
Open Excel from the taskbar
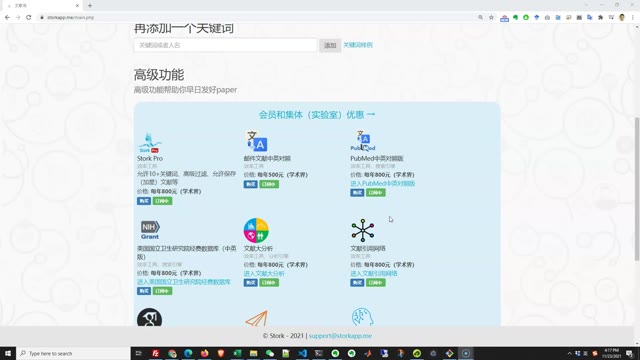[x=237, y=353]
